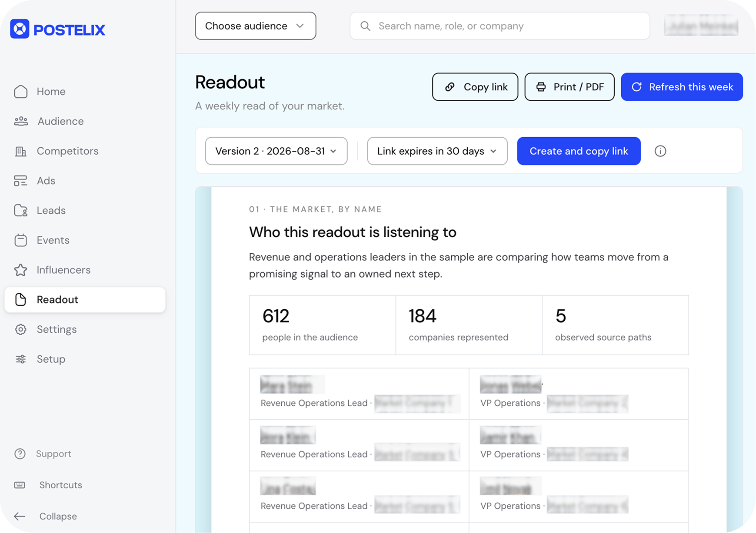This screenshot has height=533, width=756.
Task: Open Leads via its folder icon
Action: [20, 211]
